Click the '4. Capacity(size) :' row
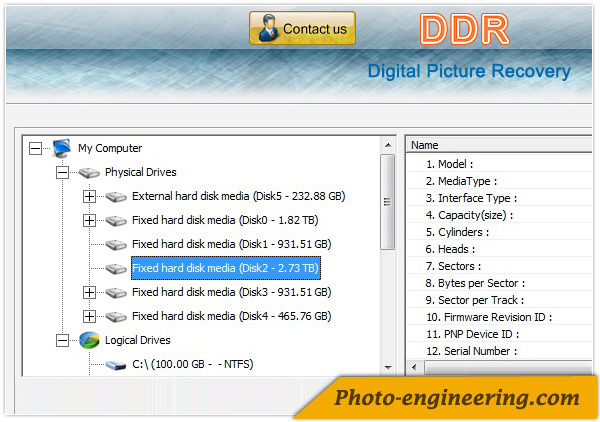 tap(499, 215)
